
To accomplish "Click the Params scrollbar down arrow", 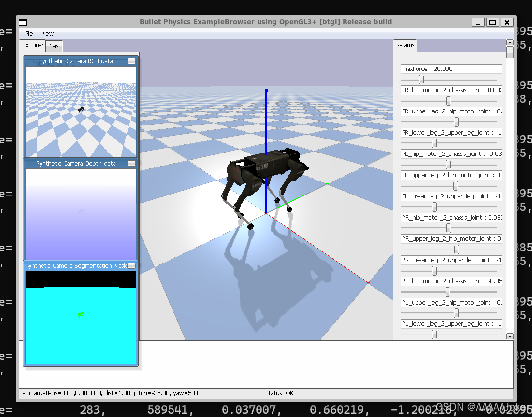I will 510,336.
